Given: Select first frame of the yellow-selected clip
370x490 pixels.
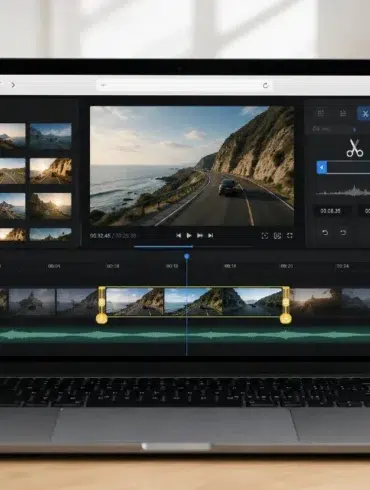Looking at the screenshot, I should [135, 302].
